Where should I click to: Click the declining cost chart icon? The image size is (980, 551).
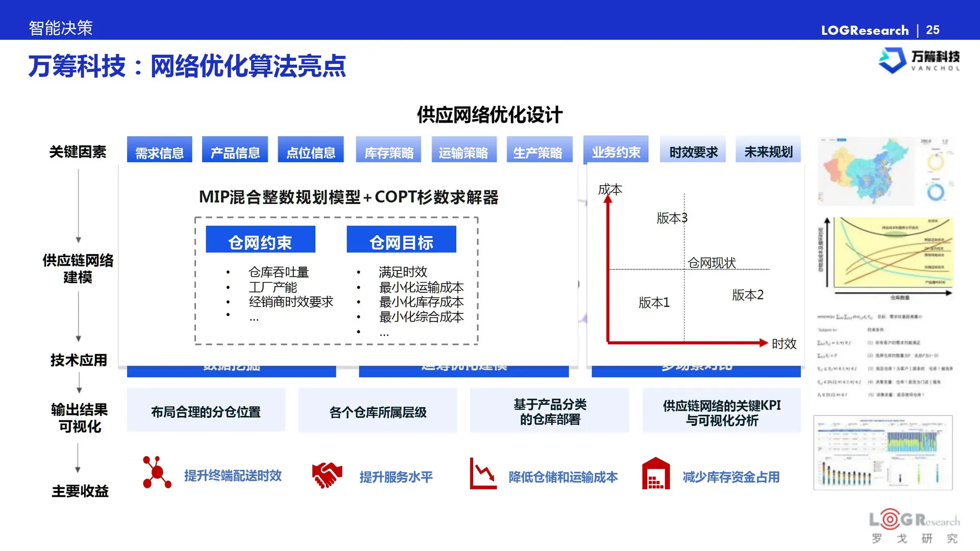click(x=483, y=473)
